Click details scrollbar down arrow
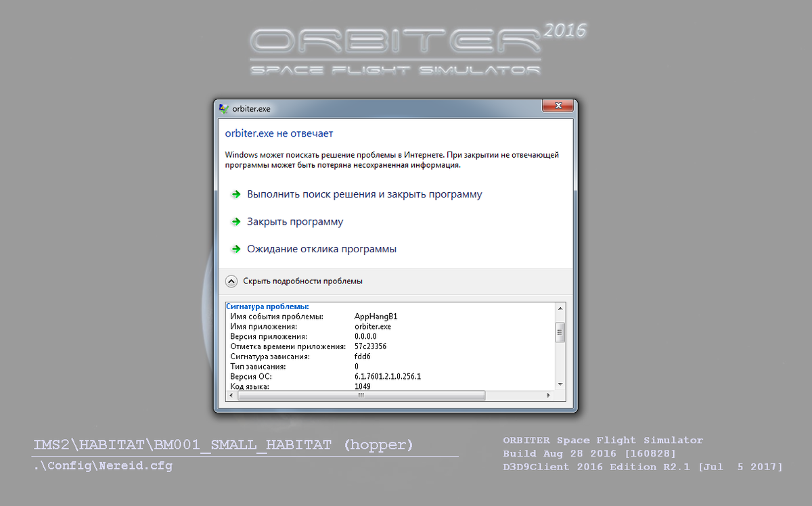Screen dimensions: 812x506 (560, 384)
